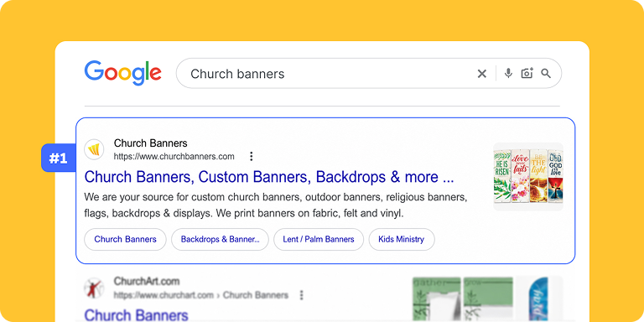Click the Google logo
The image size is (644, 322).
[x=122, y=73]
